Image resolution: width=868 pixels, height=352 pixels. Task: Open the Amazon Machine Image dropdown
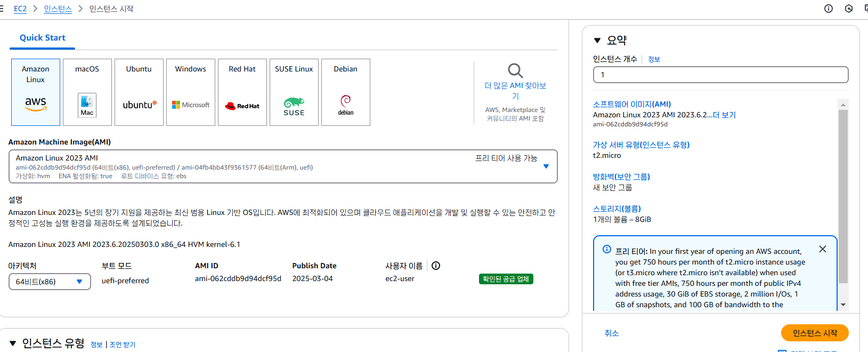click(x=283, y=166)
